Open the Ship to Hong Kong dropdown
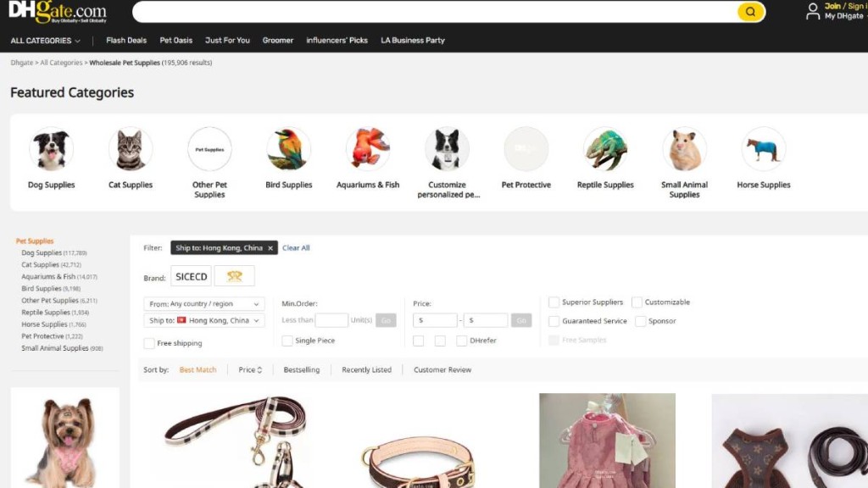The image size is (868, 488). [x=204, y=321]
